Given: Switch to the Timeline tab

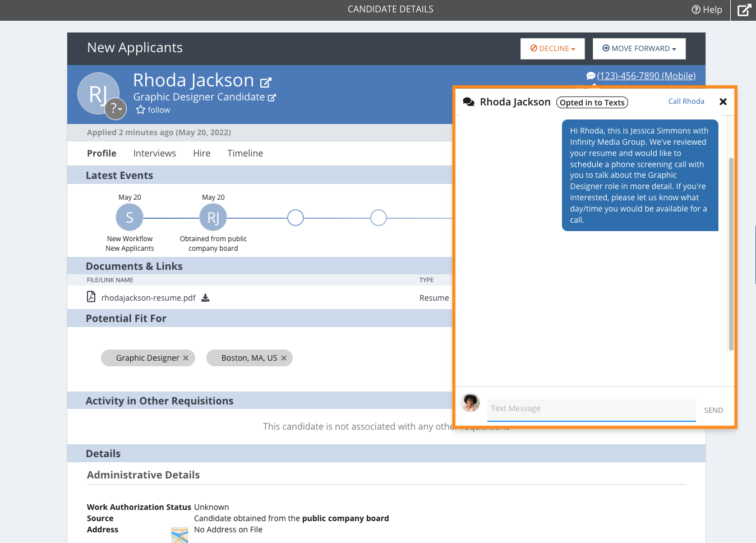Looking at the screenshot, I should pos(245,153).
